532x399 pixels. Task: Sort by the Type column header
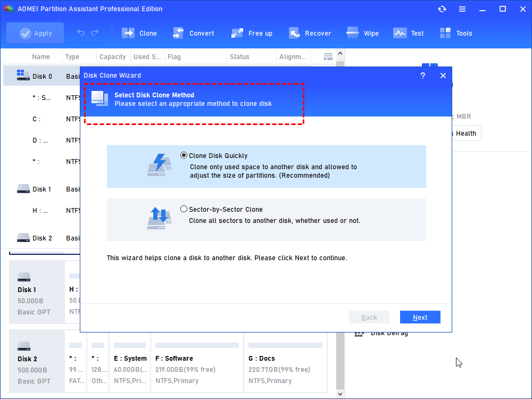pos(72,57)
